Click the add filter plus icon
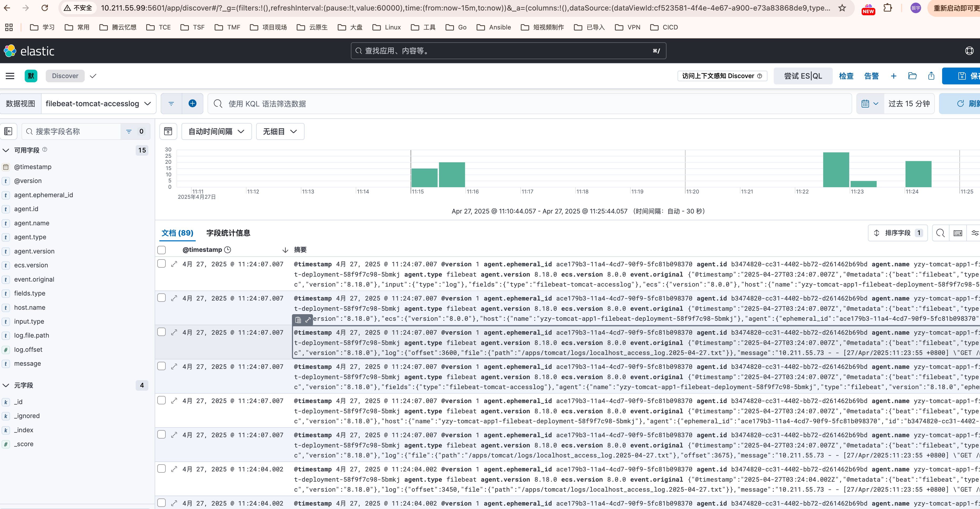Image resolution: width=980 pixels, height=509 pixels. click(x=193, y=104)
